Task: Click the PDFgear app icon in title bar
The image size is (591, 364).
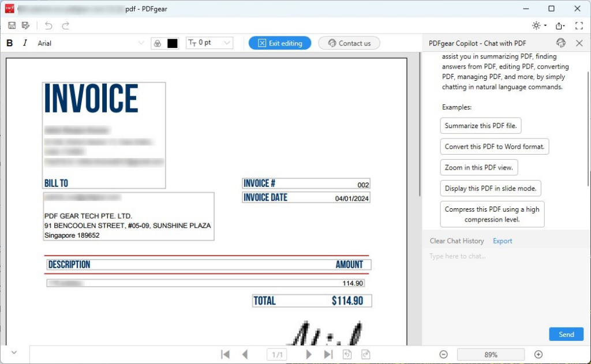Action: coord(9,9)
